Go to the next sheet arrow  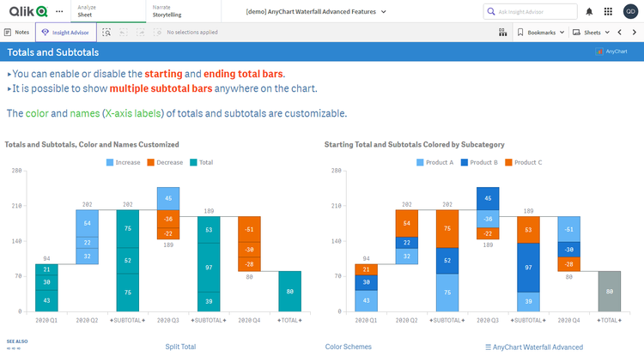click(634, 32)
